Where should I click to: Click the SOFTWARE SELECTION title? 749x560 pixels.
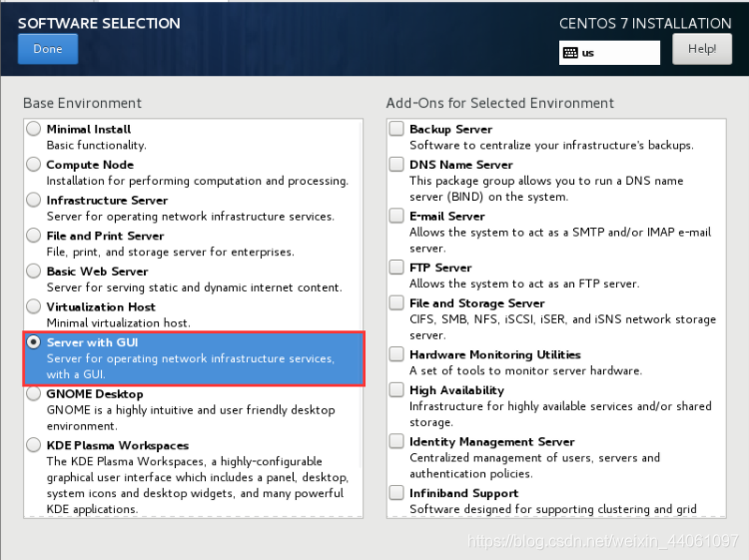[x=99, y=23]
